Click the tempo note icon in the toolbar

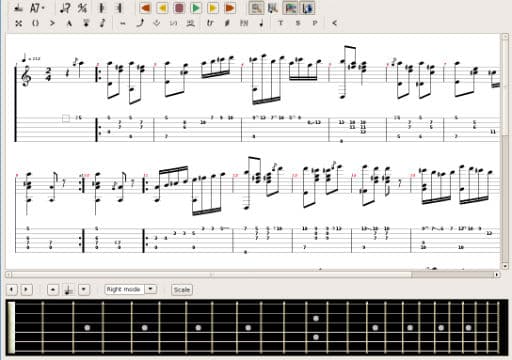click(x=65, y=8)
